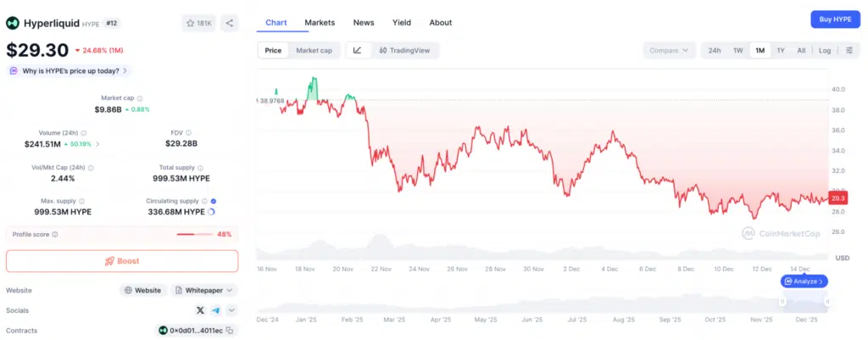Toggle chart to Market cap view
The width and height of the screenshot is (868, 340).
314,51
